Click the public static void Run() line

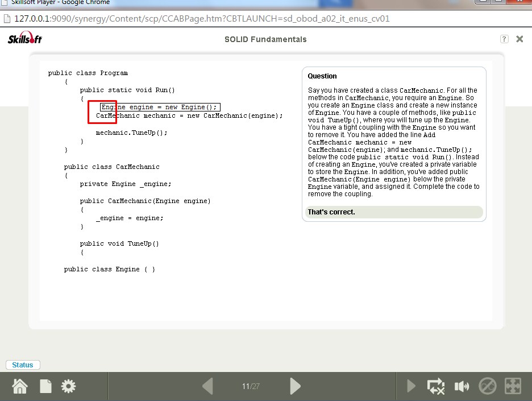[127, 90]
